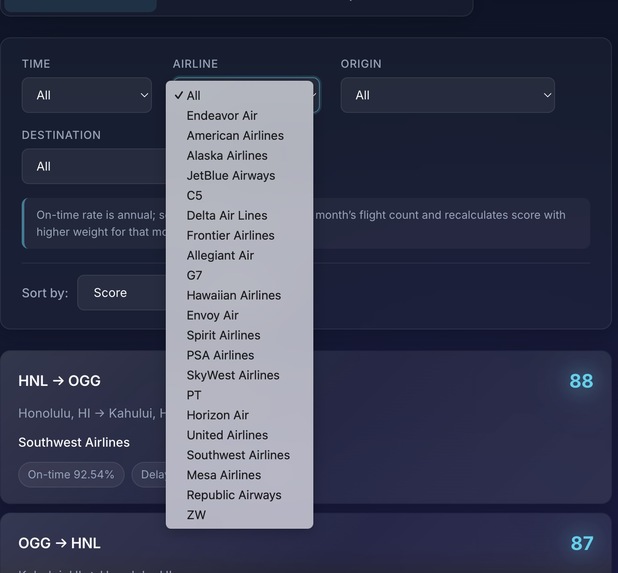Screen dimensions: 618x573
Task: Choose PSA Airlines option
Action: (x=239, y=355)
